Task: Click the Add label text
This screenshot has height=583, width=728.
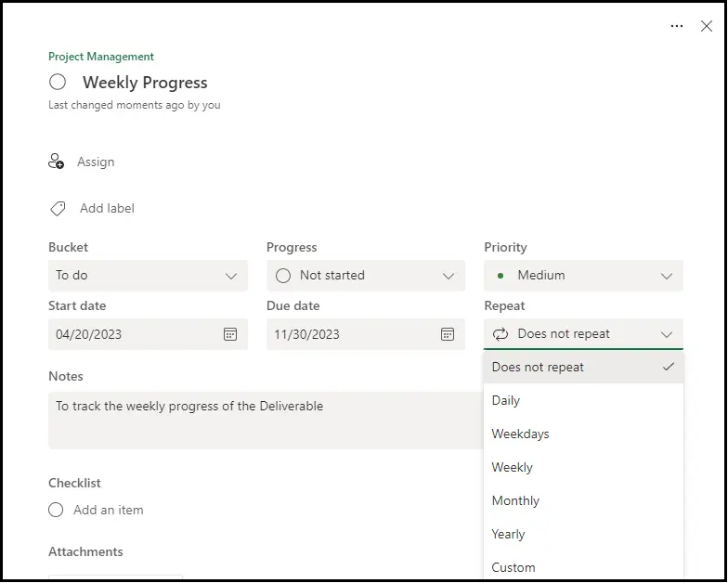Action: click(107, 209)
